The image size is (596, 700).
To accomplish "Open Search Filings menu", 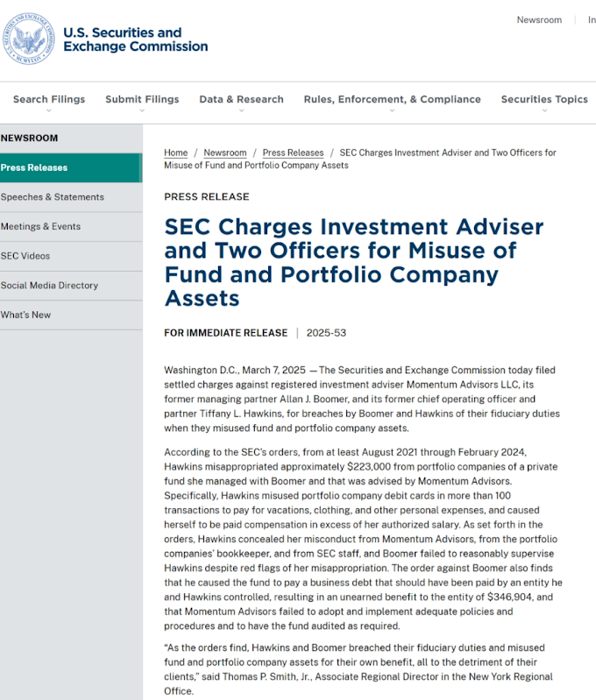I will pos(49,99).
